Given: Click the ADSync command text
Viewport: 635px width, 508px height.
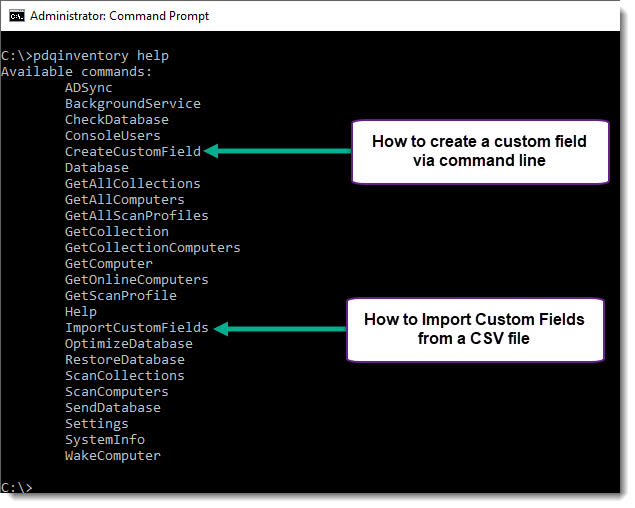Looking at the screenshot, I should (89, 88).
